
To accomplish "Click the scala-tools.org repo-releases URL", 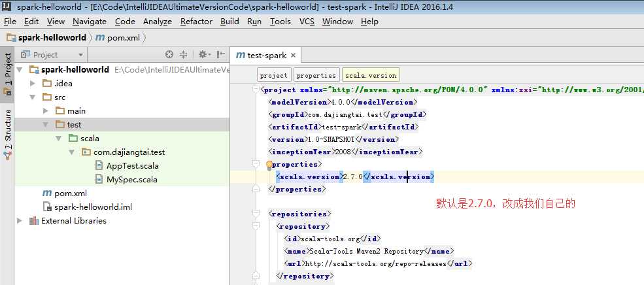I will tap(375, 263).
